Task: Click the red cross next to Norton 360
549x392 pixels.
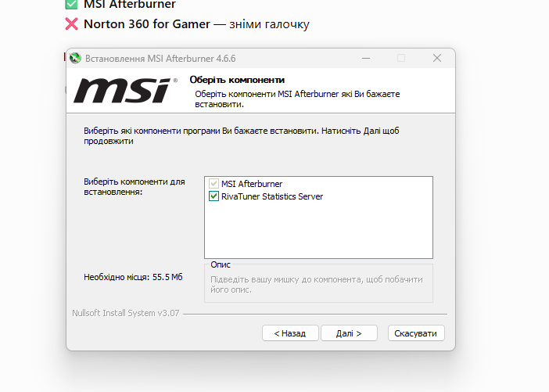Action: (72, 24)
